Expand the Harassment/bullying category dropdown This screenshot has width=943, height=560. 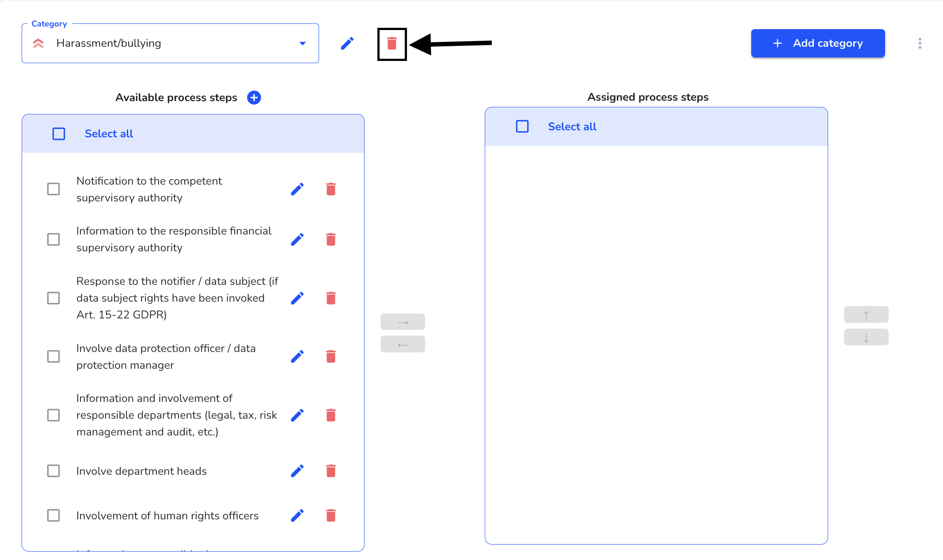tap(303, 43)
